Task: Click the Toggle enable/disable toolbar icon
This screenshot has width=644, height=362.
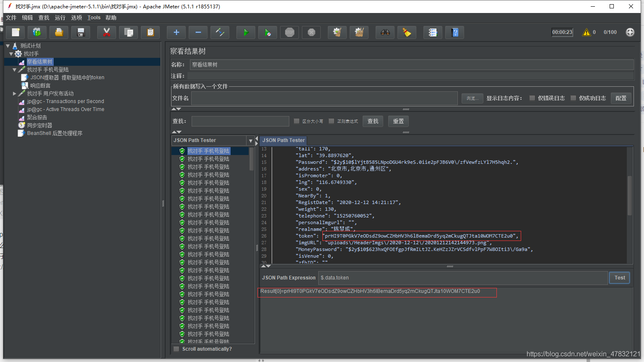Action: point(220,32)
